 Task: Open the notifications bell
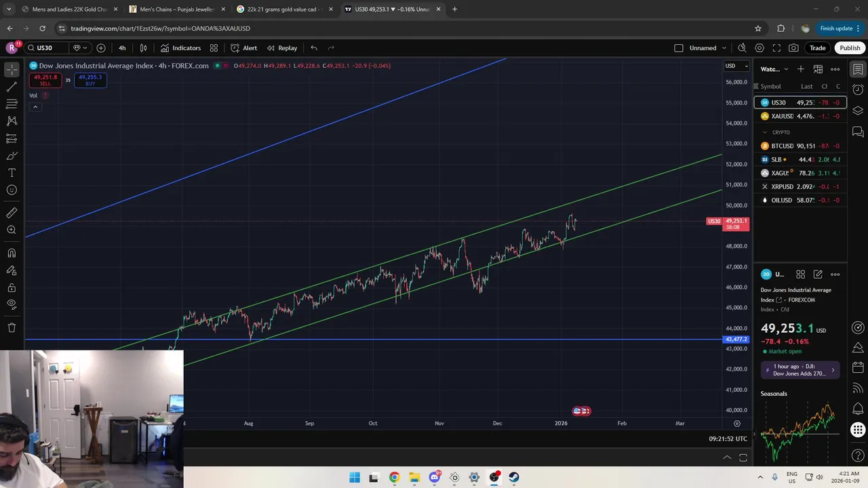tap(858, 409)
